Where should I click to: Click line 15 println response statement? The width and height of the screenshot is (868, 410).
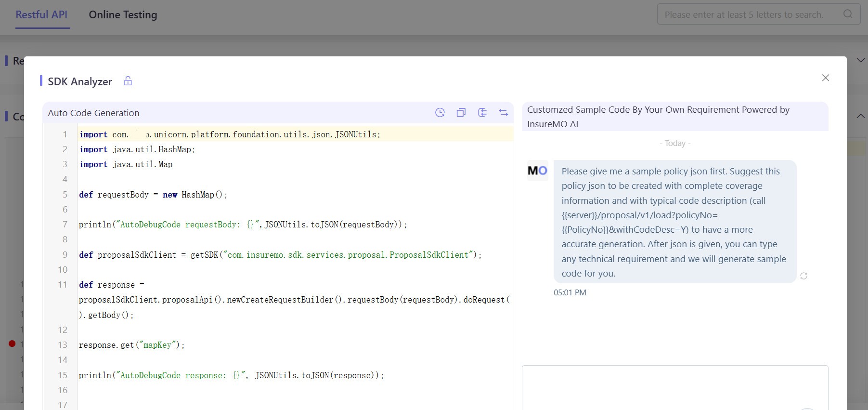click(232, 375)
